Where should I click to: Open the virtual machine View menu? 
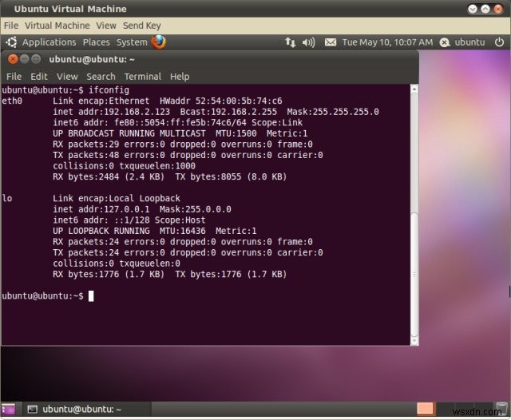click(x=106, y=26)
